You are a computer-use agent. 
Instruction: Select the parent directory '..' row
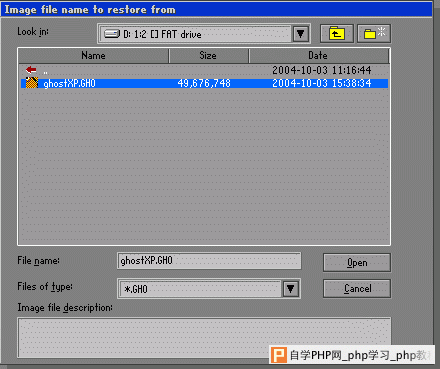click(204, 70)
